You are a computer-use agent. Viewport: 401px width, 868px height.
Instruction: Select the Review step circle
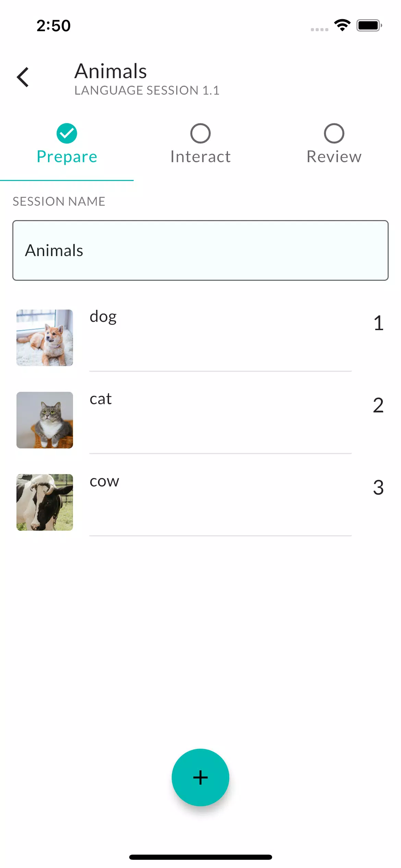pos(334,133)
